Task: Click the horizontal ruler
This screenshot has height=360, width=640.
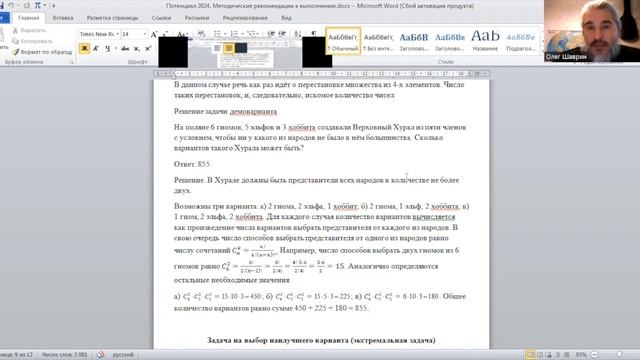Action: (x=322, y=74)
